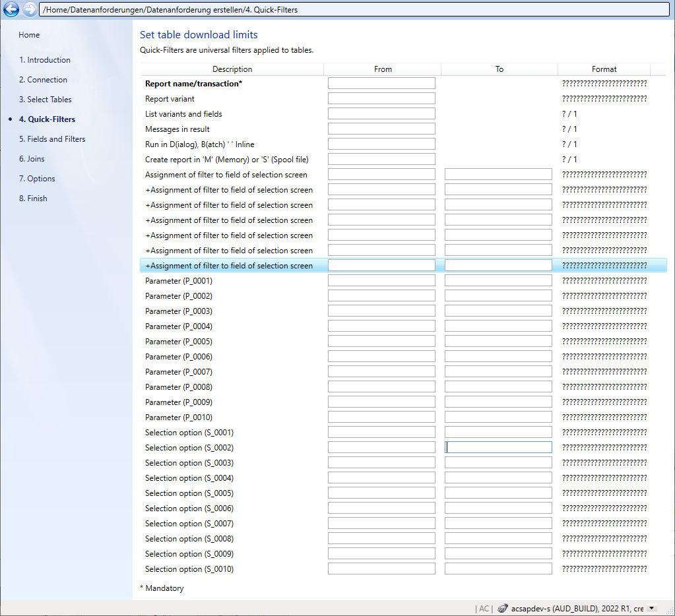Select the Selection option (S_0010) row label
This screenshot has height=616, width=675.
pyautogui.click(x=189, y=569)
